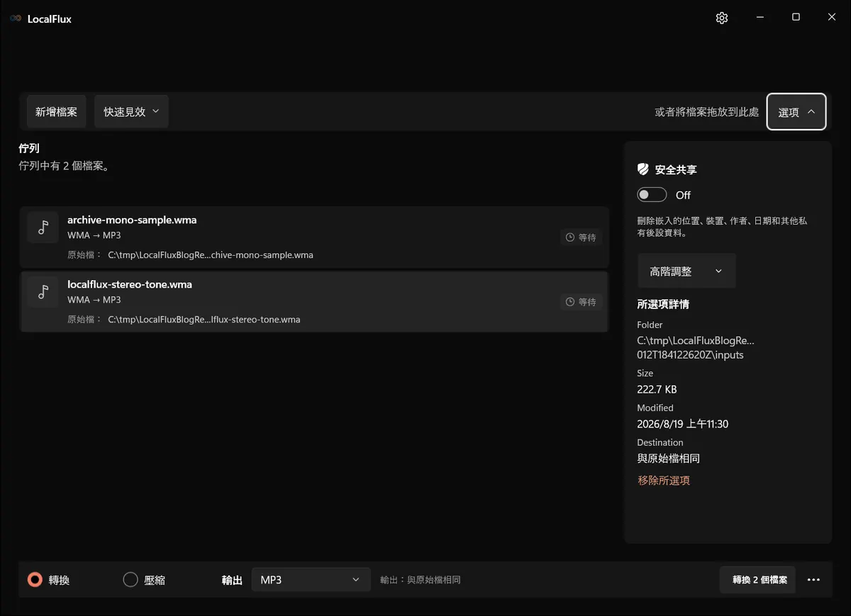Open the more options ellipsis menu
Image resolution: width=851 pixels, height=616 pixels.
tap(813, 580)
